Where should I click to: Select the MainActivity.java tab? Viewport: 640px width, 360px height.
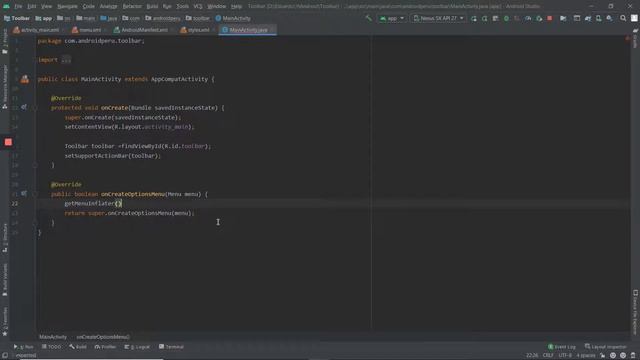[x=247, y=30]
